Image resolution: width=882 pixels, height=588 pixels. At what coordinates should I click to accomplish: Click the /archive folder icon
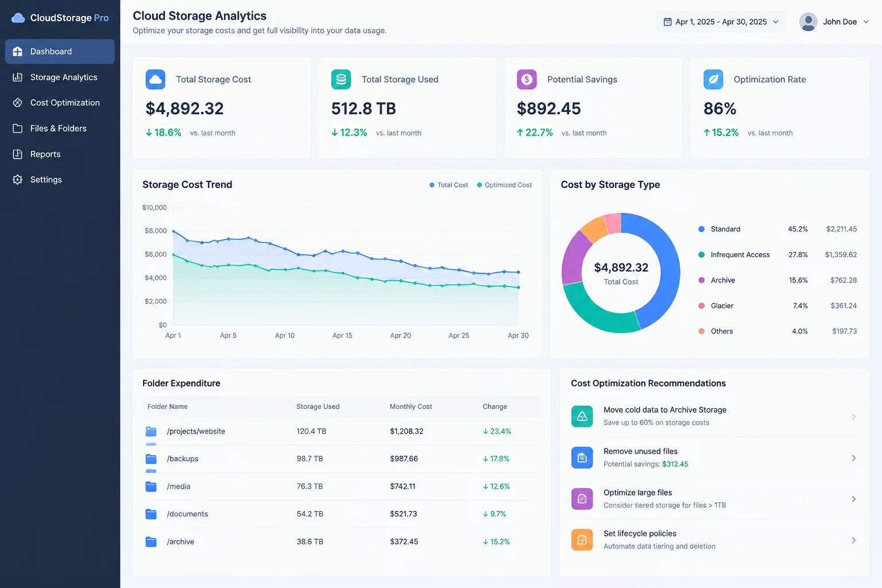click(151, 541)
